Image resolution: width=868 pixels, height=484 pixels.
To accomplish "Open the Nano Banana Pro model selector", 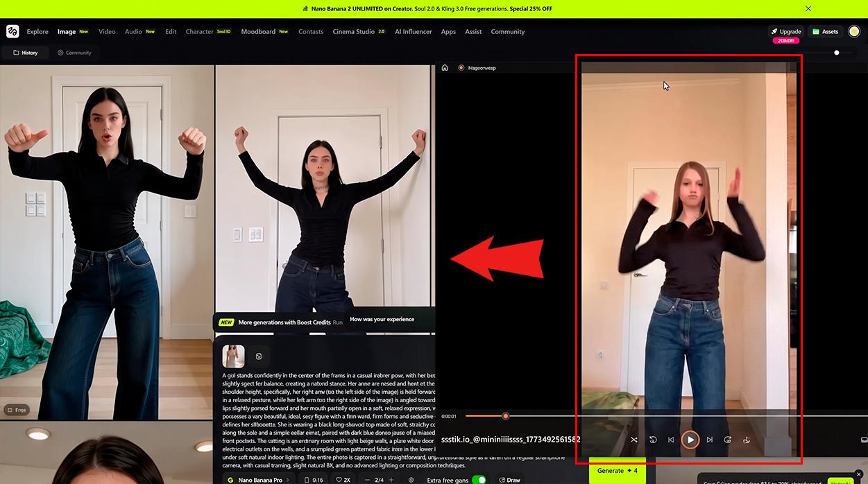I will 258,480.
